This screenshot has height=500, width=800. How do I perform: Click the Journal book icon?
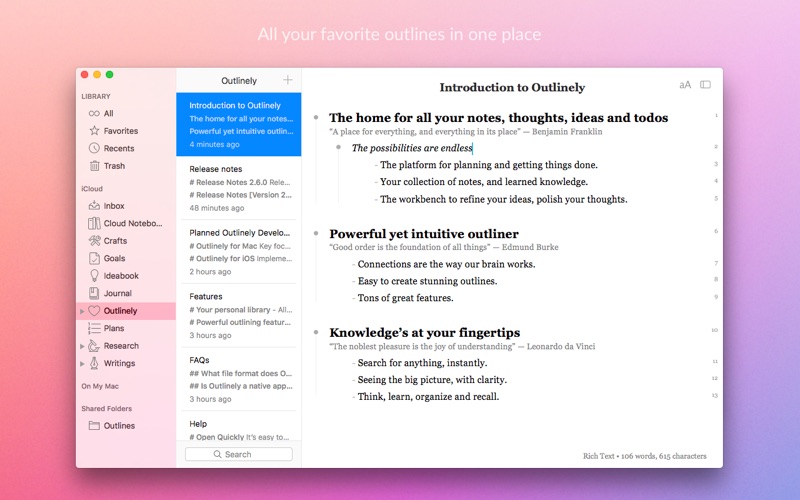point(94,293)
